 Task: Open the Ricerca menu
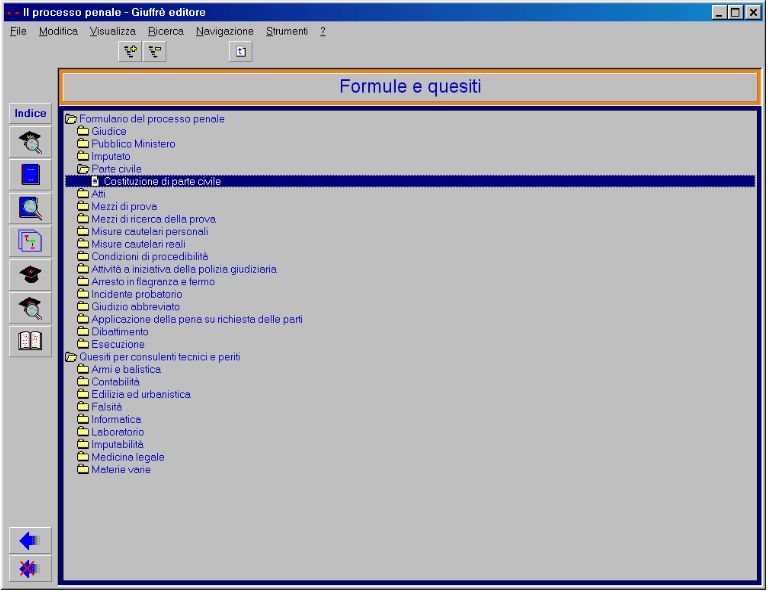[x=166, y=31]
